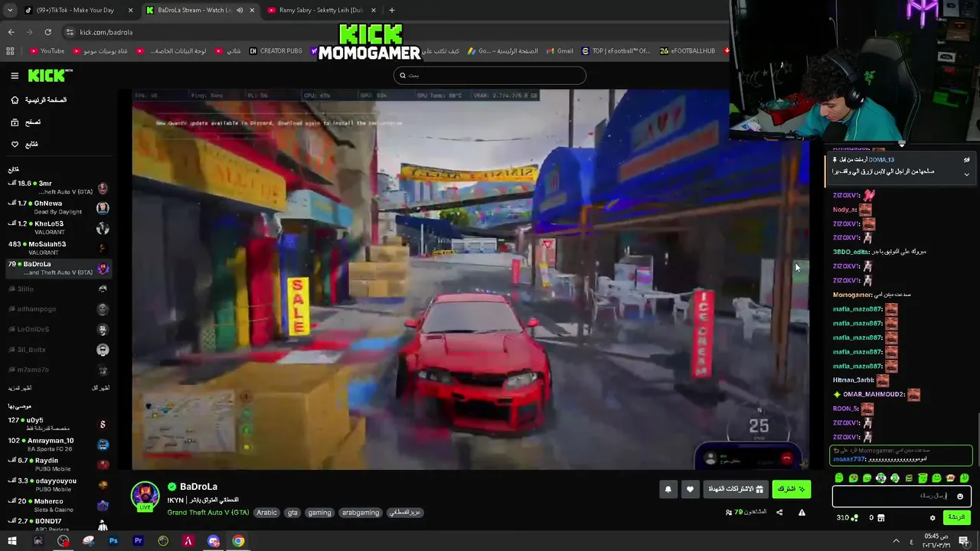Image resolution: width=980 pixels, height=551 pixels.
Task: Open offline adhampogo channel
Action: point(58,309)
